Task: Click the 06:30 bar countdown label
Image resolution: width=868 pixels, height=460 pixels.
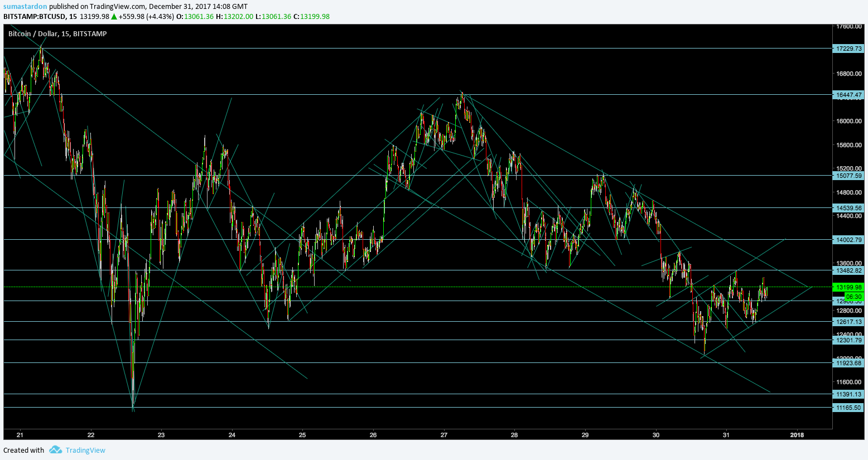Action: [x=854, y=297]
